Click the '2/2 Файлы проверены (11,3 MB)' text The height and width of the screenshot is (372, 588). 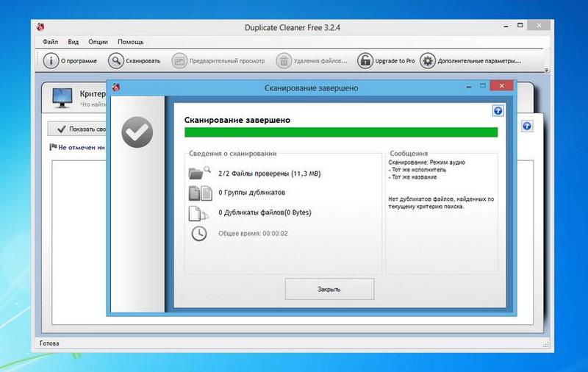pos(269,174)
